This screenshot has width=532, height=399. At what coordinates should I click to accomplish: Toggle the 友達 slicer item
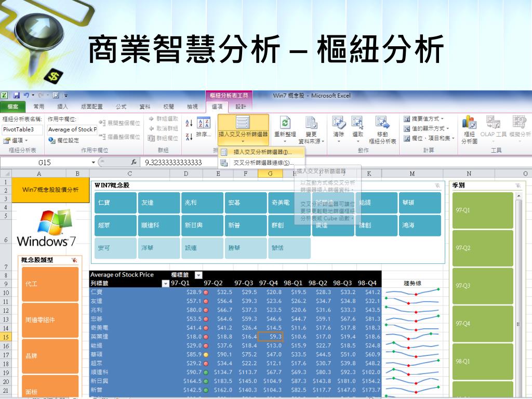click(x=159, y=203)
